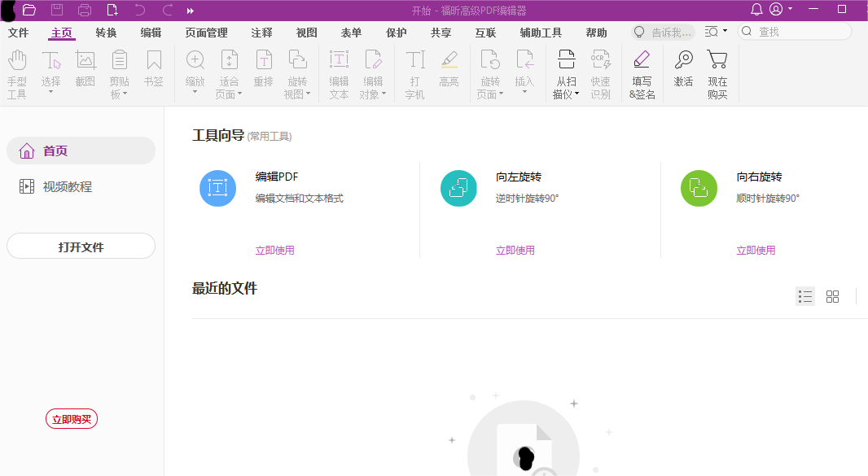The image size is (868, 476).
Task: Switch recent files to list view
Action: (x=805, y=296)
